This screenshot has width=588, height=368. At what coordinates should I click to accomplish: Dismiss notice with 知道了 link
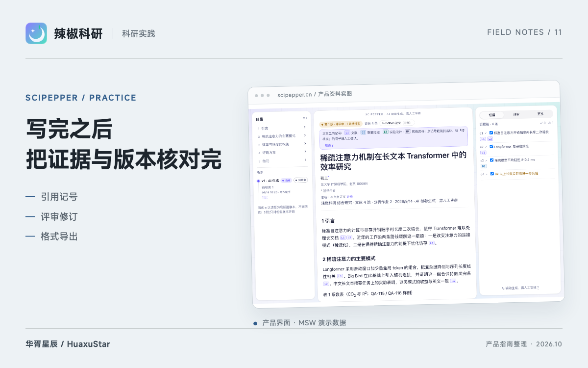tap(329, 145)
